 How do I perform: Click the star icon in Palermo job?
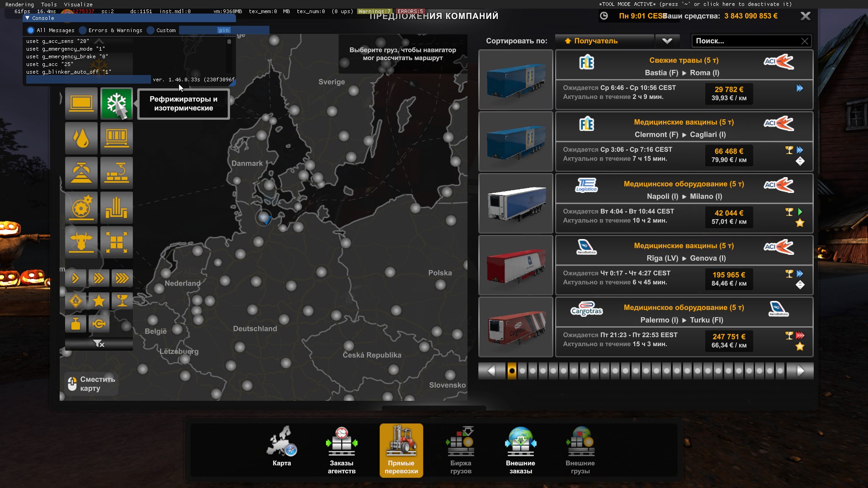pos(800,347)
